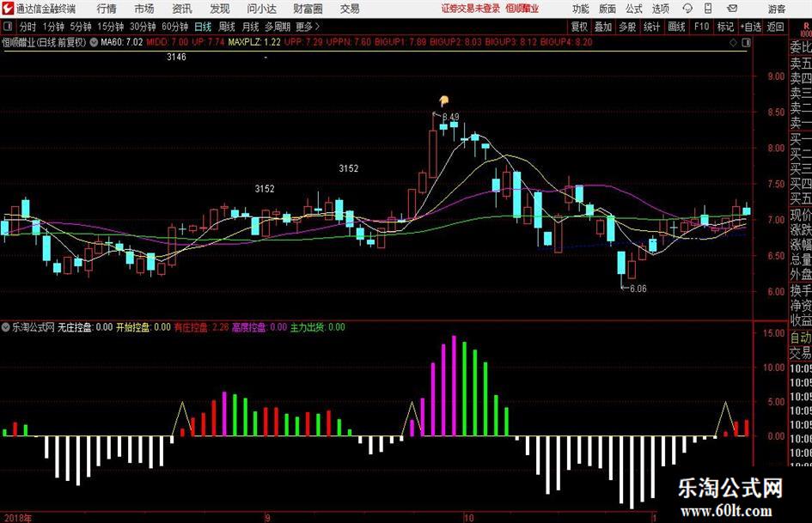Click the 返回 back button
812x523 pixels.
point(775,27)
